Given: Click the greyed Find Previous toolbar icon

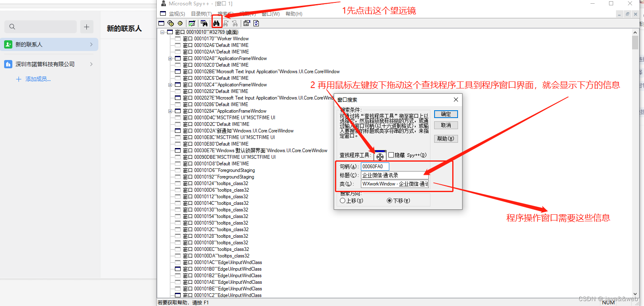Looking at the screenshot, I should pyautogui.click(x=235, y=23).
